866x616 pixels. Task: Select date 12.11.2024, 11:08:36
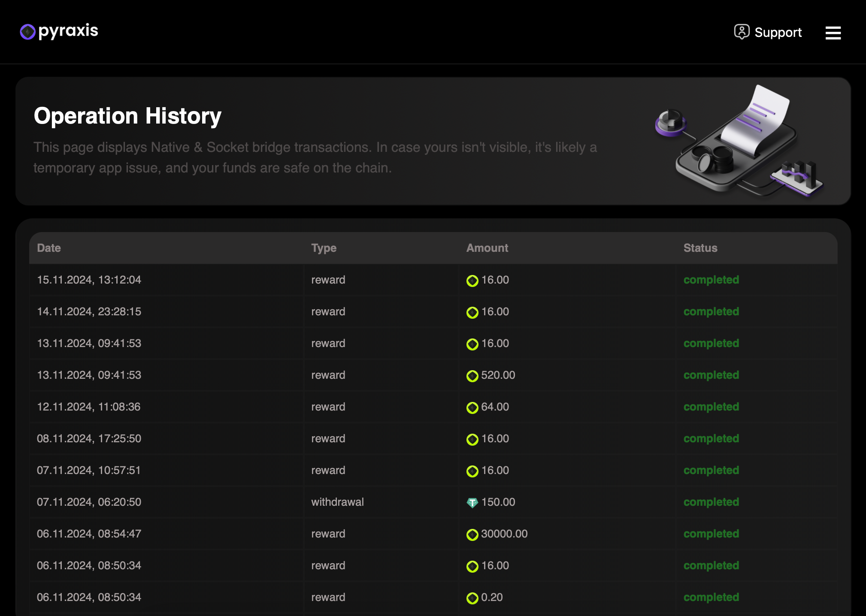click(88, 407)
